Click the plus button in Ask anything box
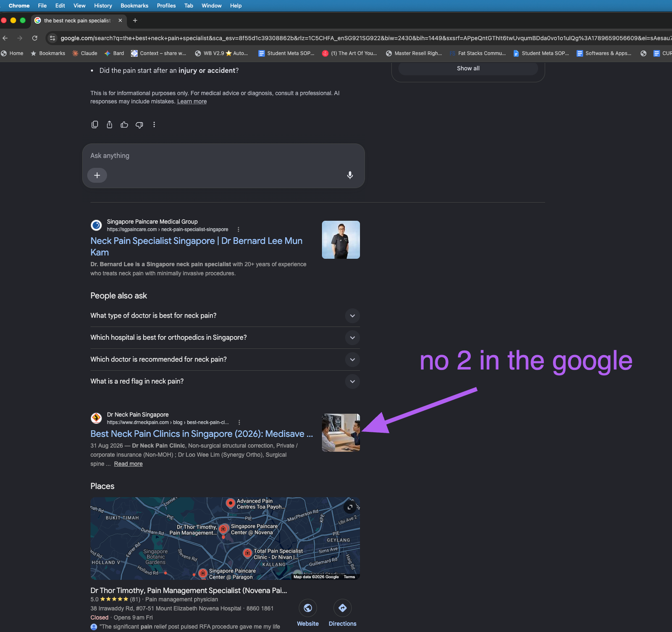 (97, 175)
